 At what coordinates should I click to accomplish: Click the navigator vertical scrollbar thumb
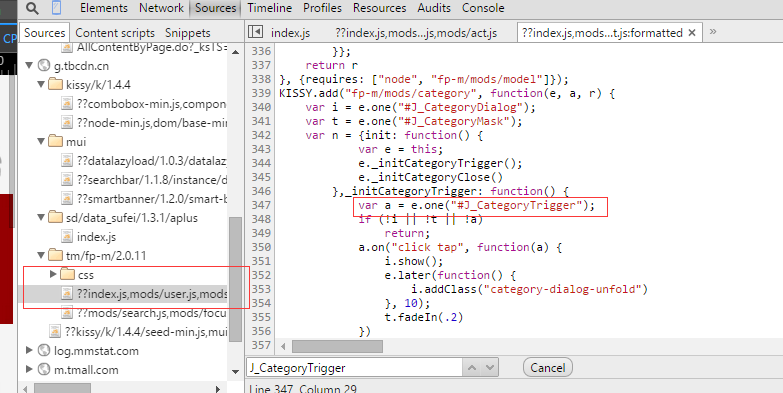click(x=235, y=280)
